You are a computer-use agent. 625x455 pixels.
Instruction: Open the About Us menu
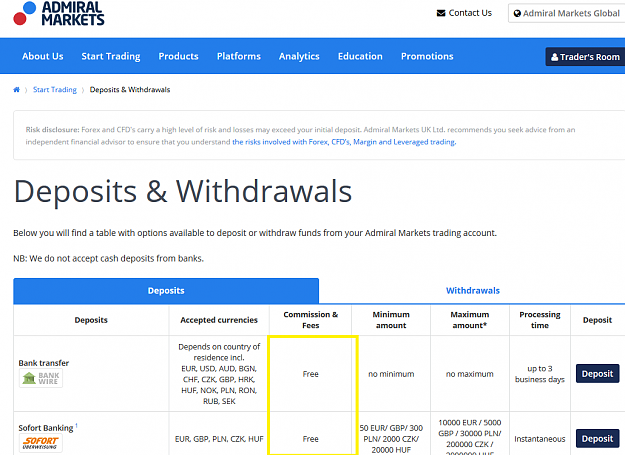43,57
